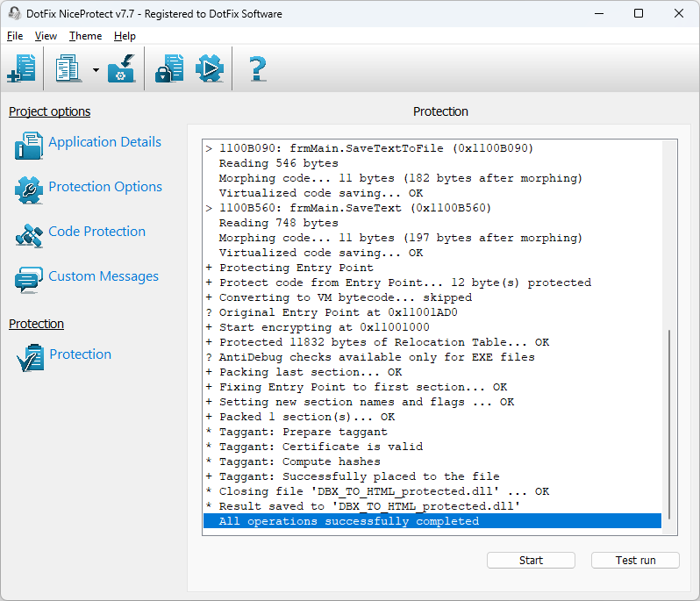Screen dimensions: 700x601
Task: Select 'Taggant: Compute hashes' log line
Action: coord(432,461)
